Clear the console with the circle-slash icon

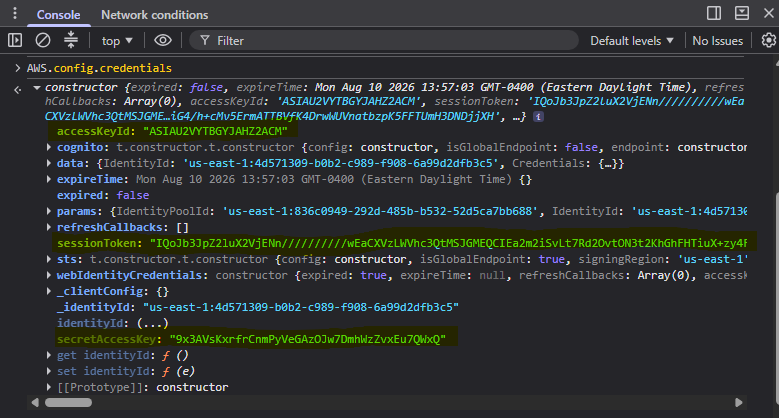[x=43, y=40]
